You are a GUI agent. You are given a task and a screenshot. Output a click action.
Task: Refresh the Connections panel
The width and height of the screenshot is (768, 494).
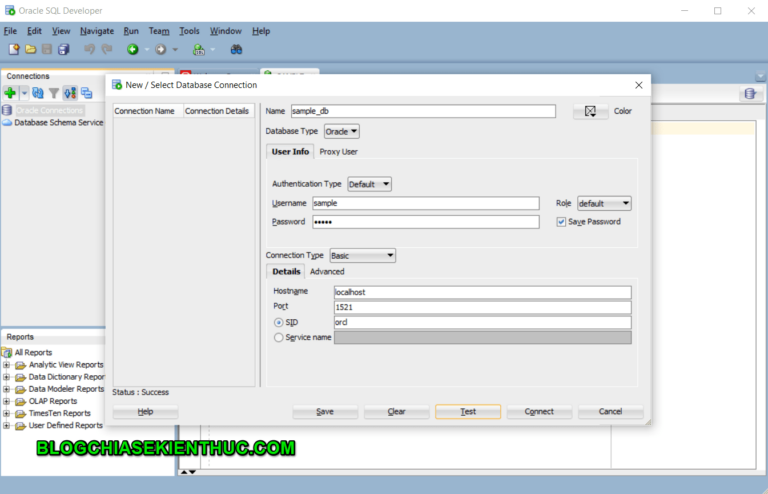[x=38, y=93]
